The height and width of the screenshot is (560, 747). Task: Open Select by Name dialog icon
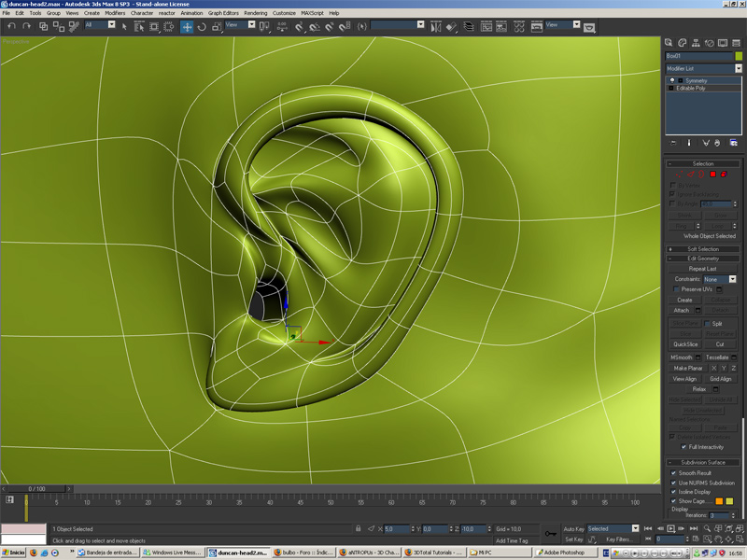point(138,27)
